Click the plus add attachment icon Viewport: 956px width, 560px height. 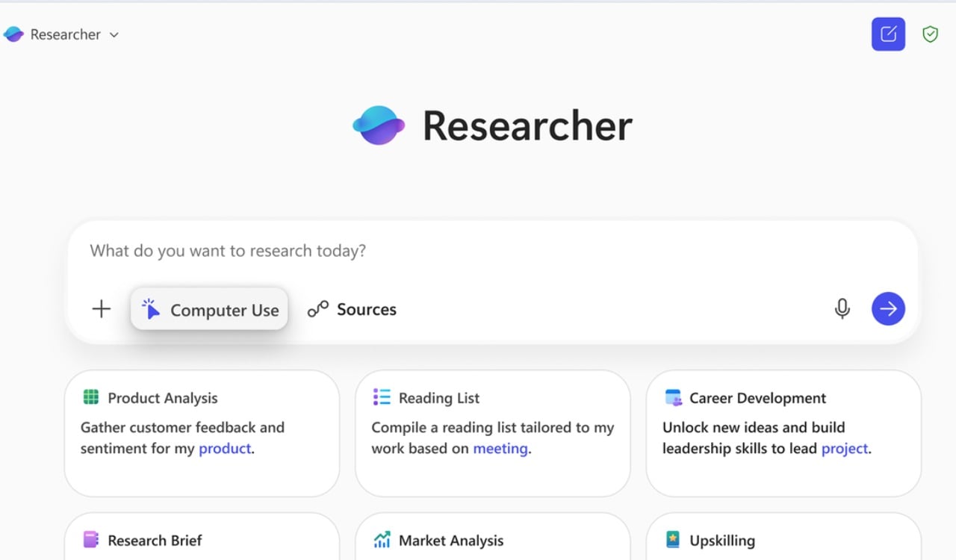click(x=101, y=309)
